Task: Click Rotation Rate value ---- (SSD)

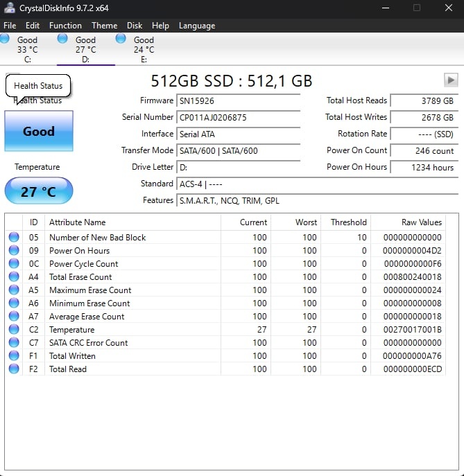Action: coord(424,134)
